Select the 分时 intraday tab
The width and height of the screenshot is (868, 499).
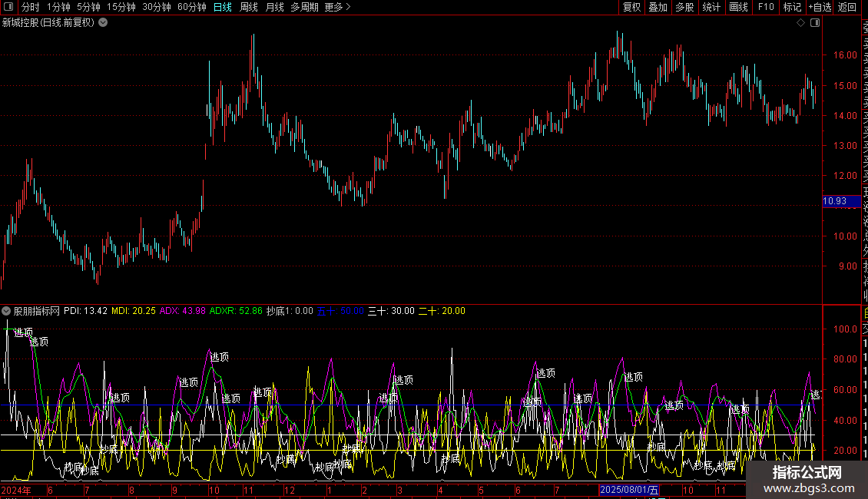[x=31, y=7]
